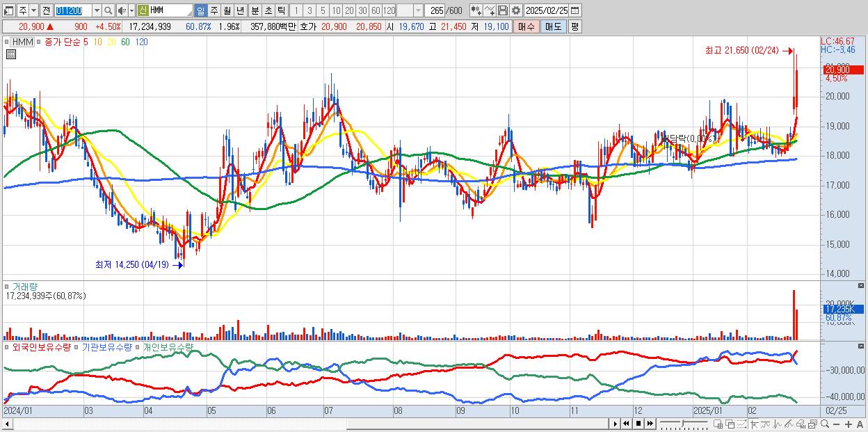Image resolution: width=868 pixels, height=432 pixels.
Task: Click the 60-day moving average green label
Action: 125,42
